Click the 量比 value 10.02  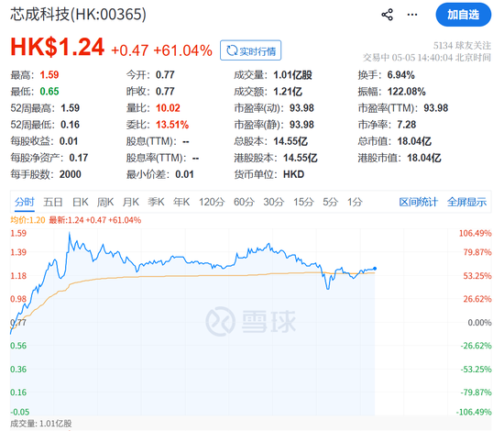(168, 108)
